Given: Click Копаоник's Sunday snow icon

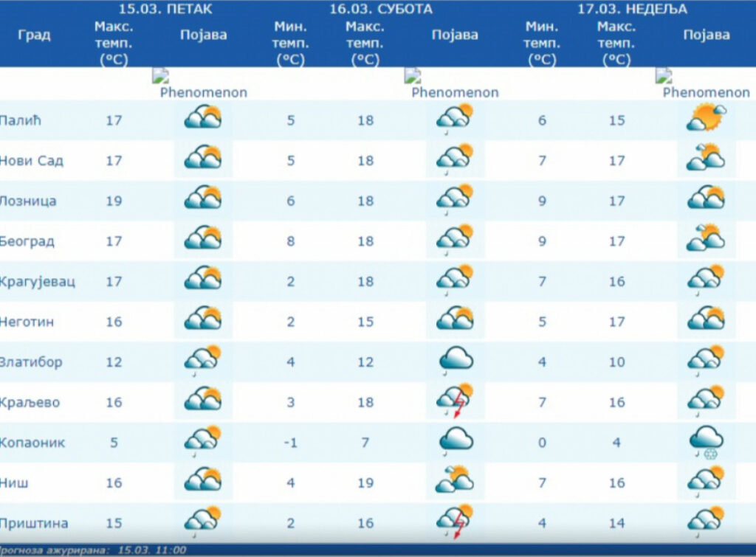Looking at the screenshot, I should click(705, 443).
